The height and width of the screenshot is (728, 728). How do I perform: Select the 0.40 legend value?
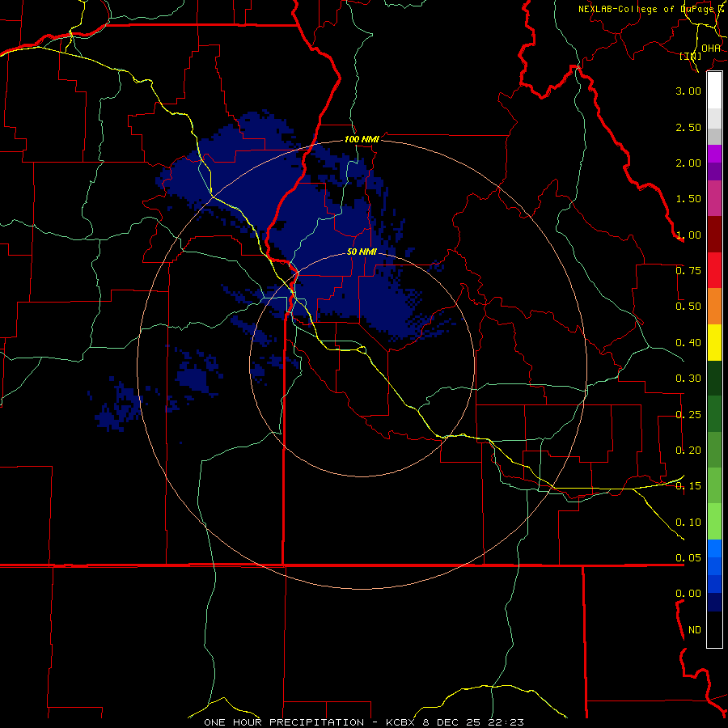tap(688, 343)
